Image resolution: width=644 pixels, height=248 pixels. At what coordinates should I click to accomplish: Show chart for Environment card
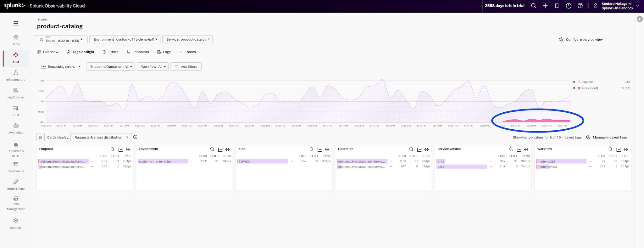tap(220, 149)
